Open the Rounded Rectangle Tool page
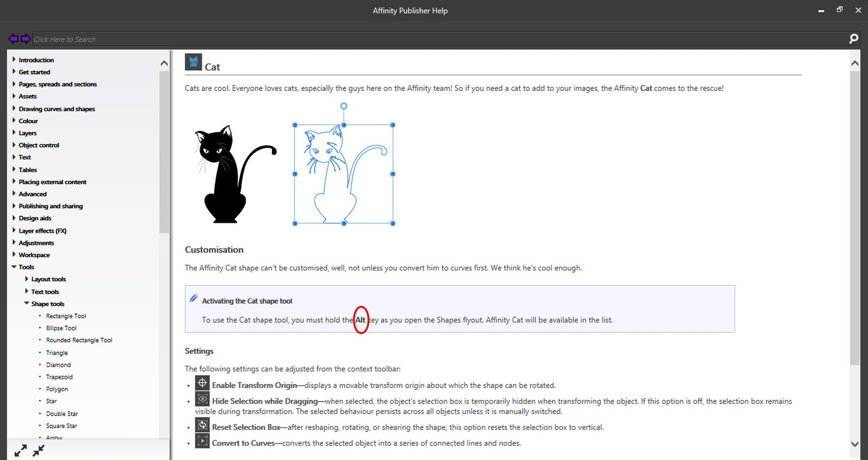868x460 pixels. click(x=79, y=340)
